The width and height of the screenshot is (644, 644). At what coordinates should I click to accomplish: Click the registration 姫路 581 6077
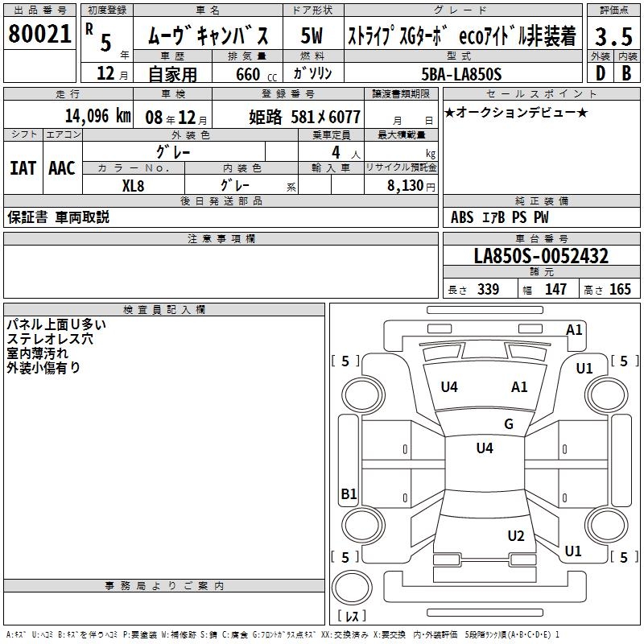pos(305,117)
